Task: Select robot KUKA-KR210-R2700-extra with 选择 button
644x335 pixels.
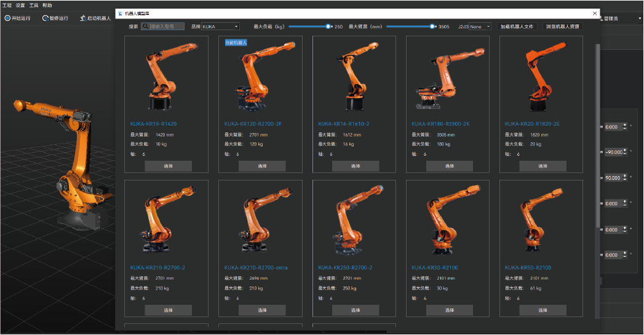Action: point(262,310)
